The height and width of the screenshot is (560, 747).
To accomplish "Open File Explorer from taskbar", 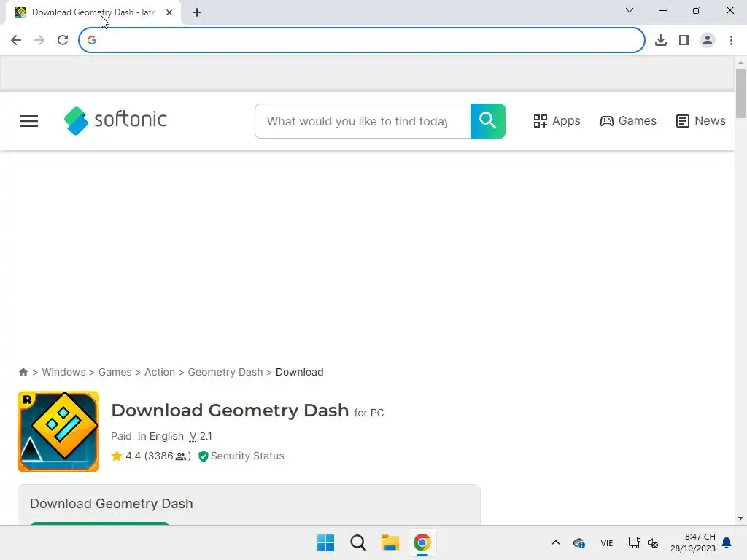I will (x=390, y=542).
